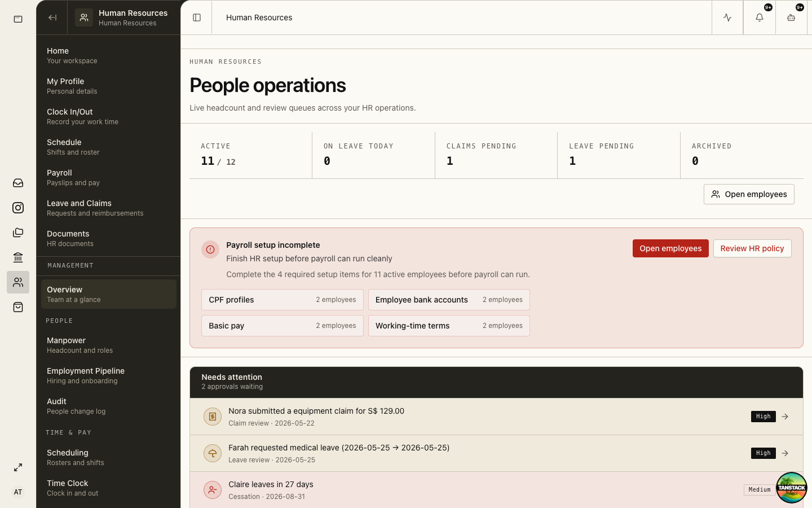Open the inbox tray icon
812x508 pixels.
pyautogui.click(x=18, y=183)
